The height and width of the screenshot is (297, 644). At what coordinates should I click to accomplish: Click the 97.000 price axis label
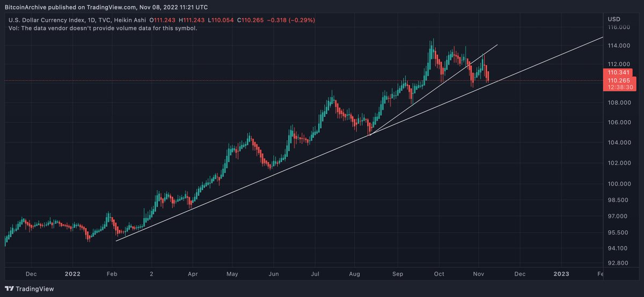pos(617,217)
